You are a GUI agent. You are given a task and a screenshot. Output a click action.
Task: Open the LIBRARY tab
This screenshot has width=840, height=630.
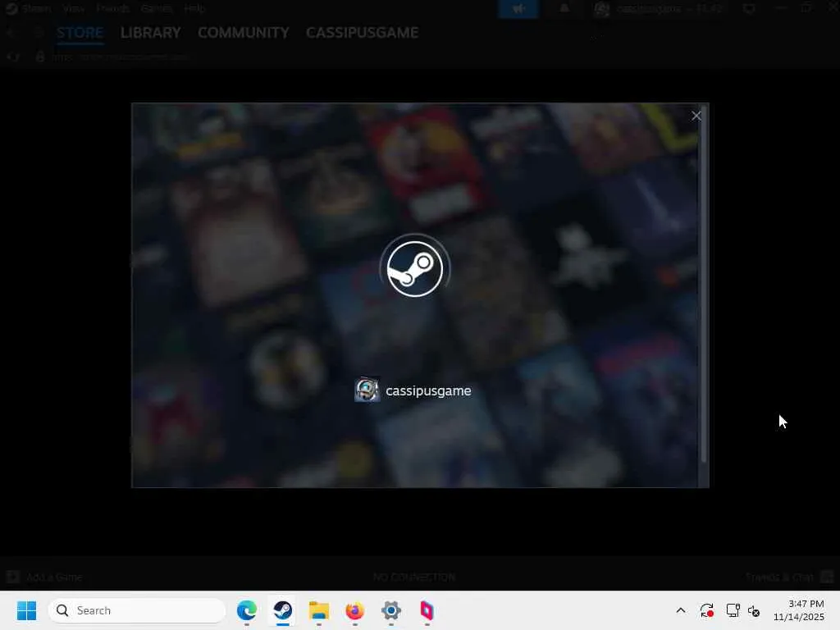[x=151, y=33]
